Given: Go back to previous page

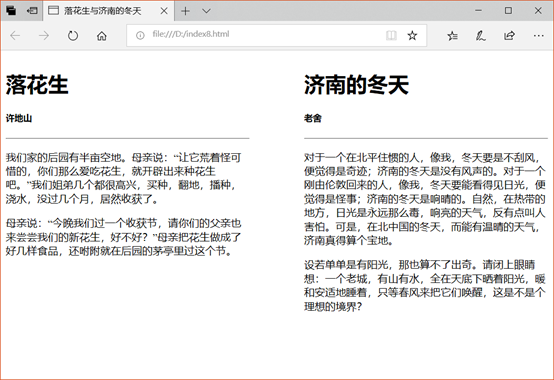Looking at the screenshot, I should pyautogui.click(x=15, y=35).
